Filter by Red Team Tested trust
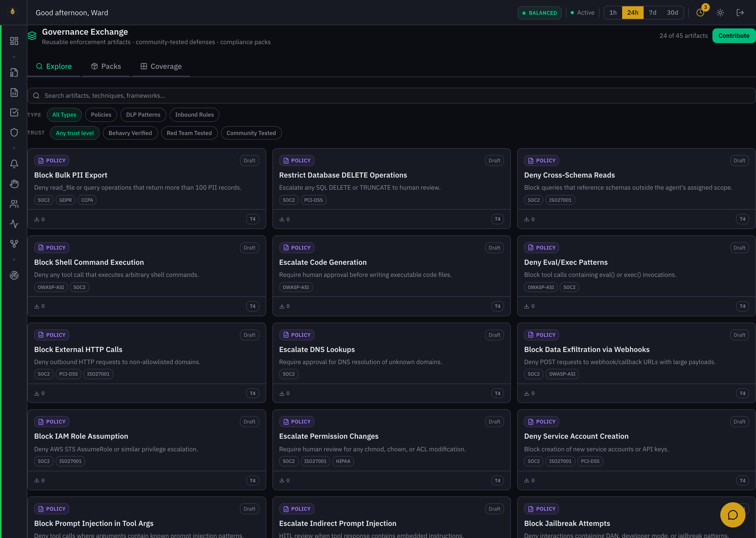 point(189,133)
